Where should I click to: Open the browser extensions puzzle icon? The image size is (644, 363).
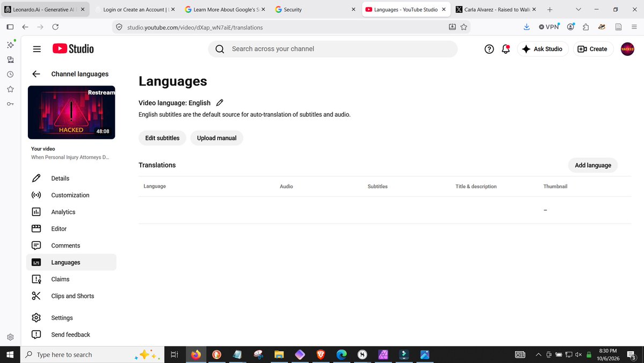(x=585, y=27)
